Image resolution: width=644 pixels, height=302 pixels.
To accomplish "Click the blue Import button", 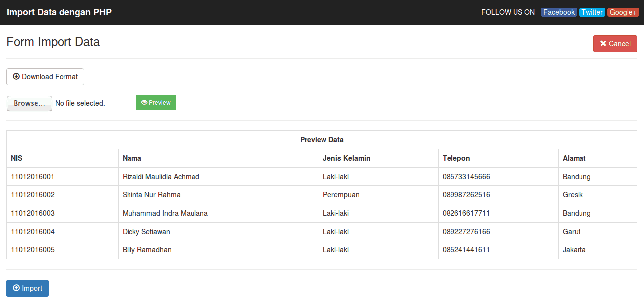I will pyautogui.click(x=27, y=288).
